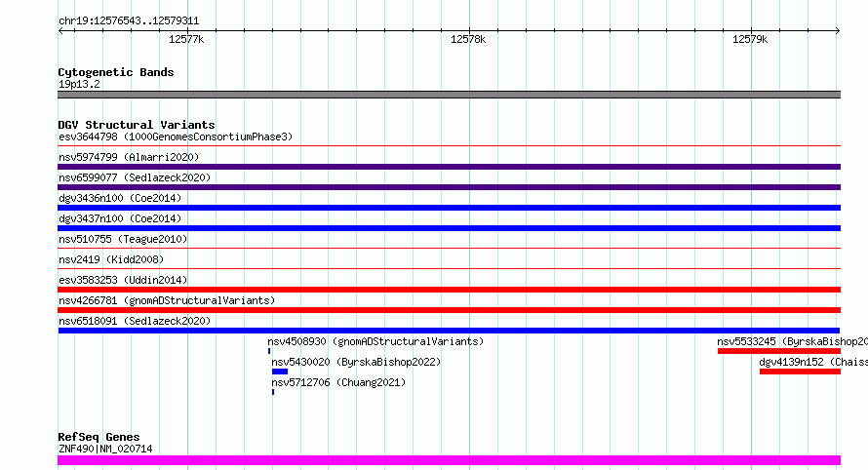
Task: Click the chr19:12576543..12579311 coordinate label
Action: (129, 21)
